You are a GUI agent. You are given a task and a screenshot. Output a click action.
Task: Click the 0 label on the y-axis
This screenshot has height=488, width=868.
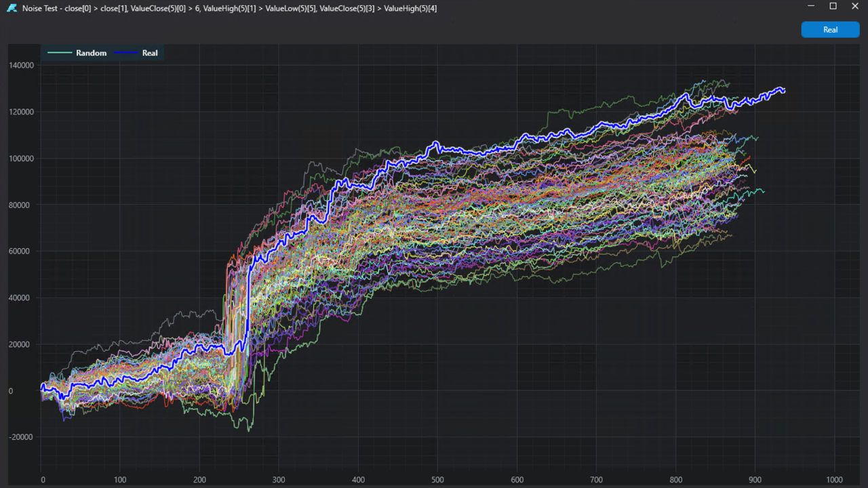pyautogui.click(x=30, y=391)
